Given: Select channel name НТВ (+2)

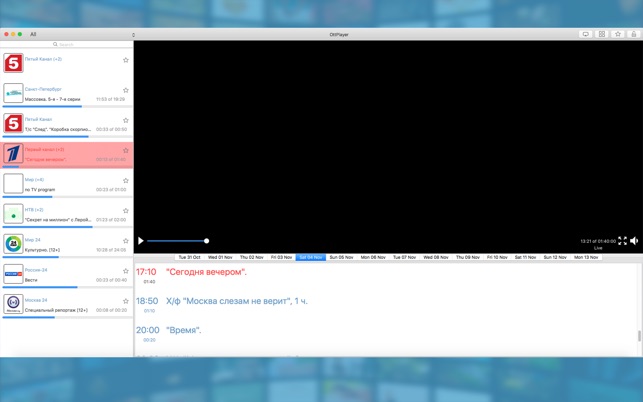Looking at the screenshot, I should point(34,210).
